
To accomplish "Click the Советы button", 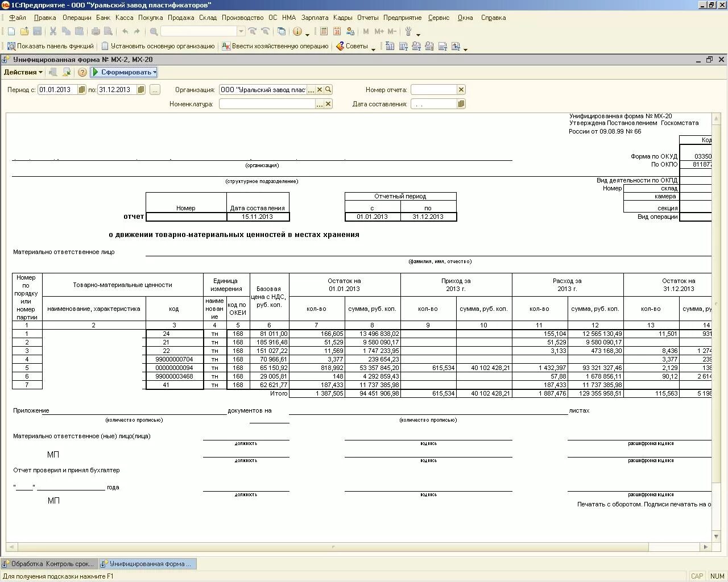I will point(352,46).
